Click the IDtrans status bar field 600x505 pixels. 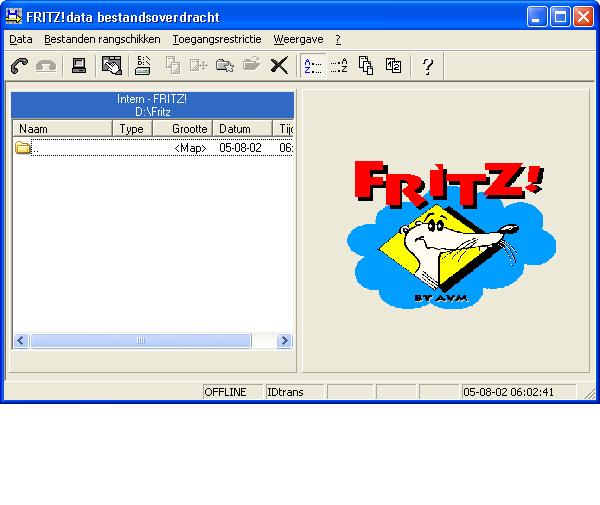tap(295, 392)
